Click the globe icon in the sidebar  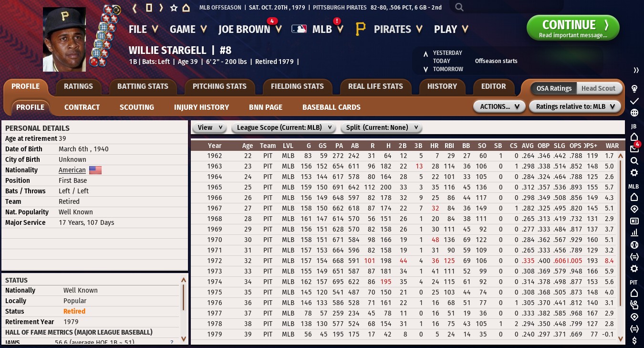tap(634, 113)
